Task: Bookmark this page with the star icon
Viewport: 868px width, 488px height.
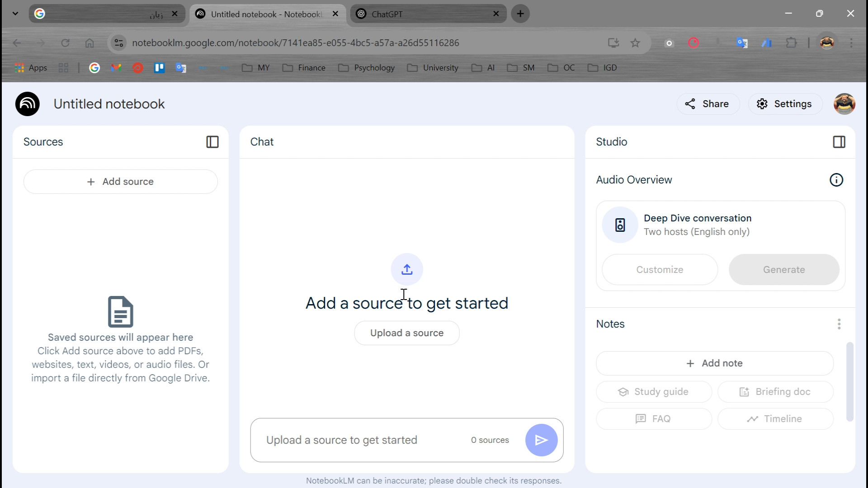Action: pos(635,43)
